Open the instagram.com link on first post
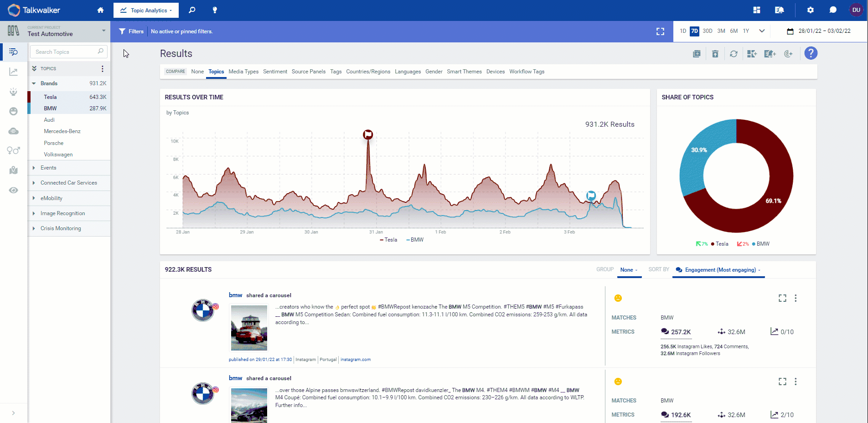868x423 pixels. (356, 360)
